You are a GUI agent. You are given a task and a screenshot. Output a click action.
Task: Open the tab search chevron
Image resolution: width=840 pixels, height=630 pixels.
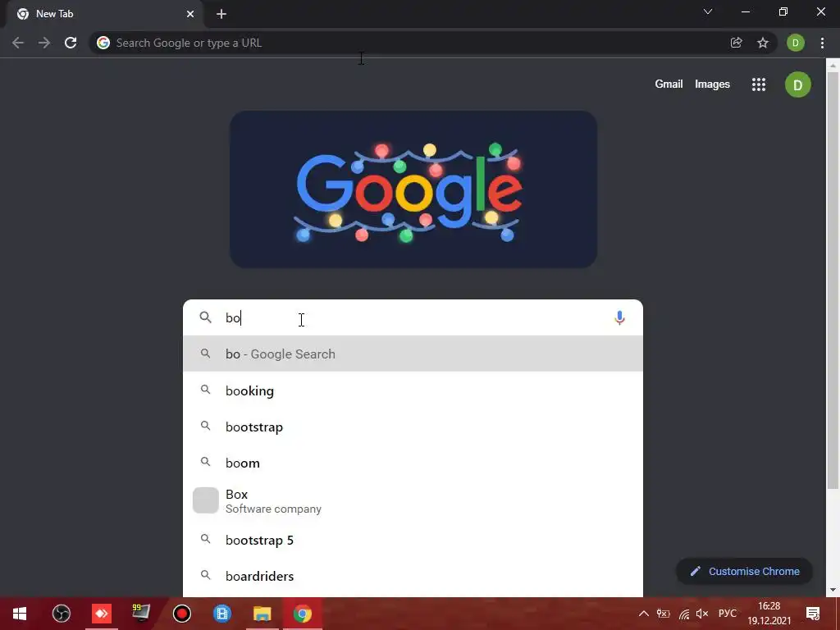click(708, 11)
